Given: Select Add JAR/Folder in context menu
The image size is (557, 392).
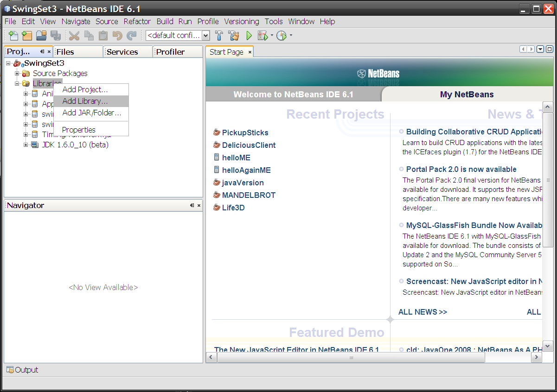Looking at the screenshot, I should tap(91, 113).
